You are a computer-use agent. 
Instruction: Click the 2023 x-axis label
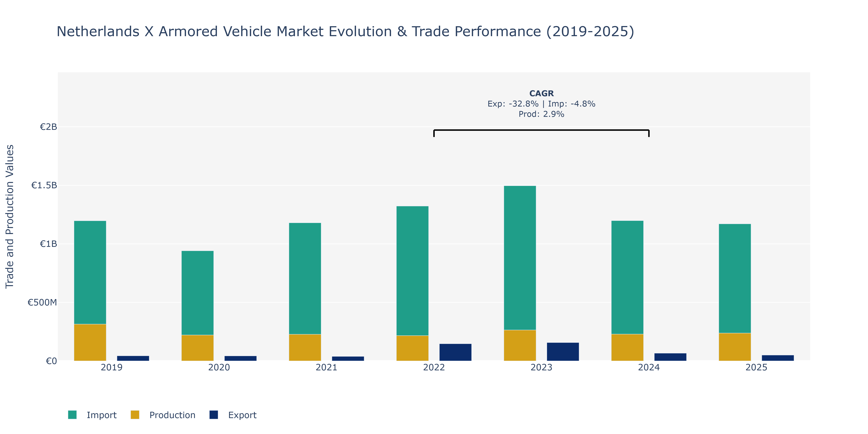click(541, 367)
